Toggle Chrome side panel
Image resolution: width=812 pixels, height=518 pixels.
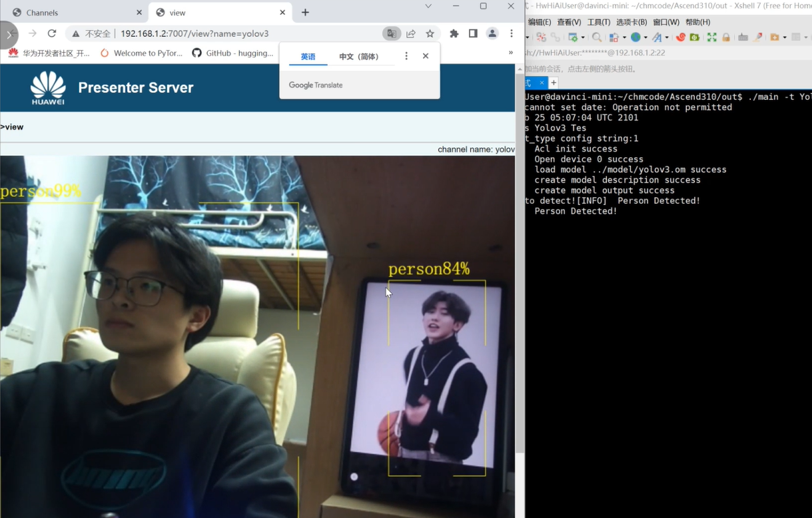473,33
